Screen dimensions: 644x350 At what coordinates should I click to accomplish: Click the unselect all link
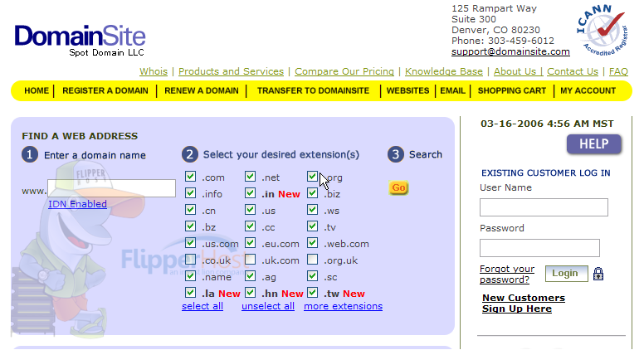coord(268,306)
